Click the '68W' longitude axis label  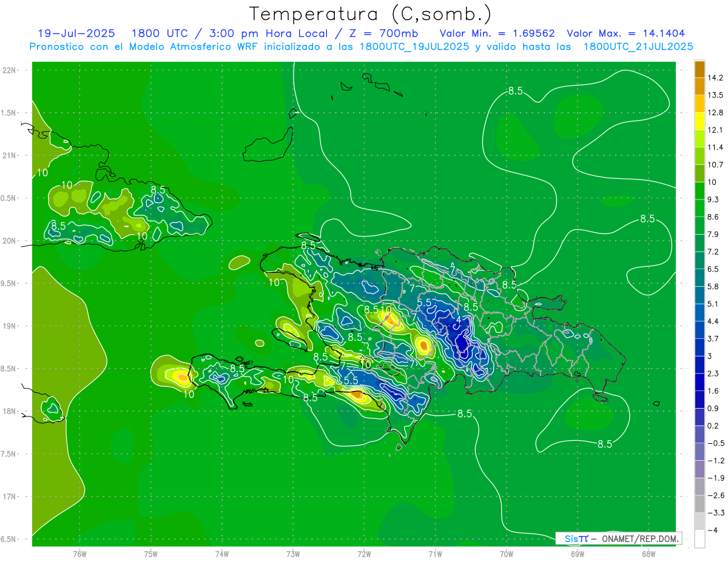pos(648,554)
